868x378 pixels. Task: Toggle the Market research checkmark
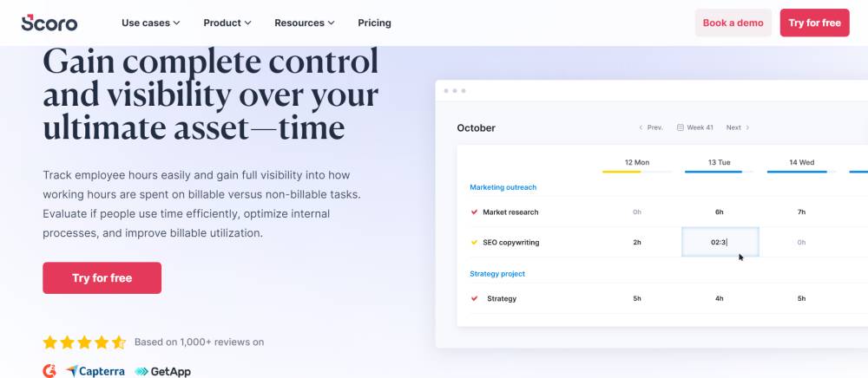tap(474, 212)
